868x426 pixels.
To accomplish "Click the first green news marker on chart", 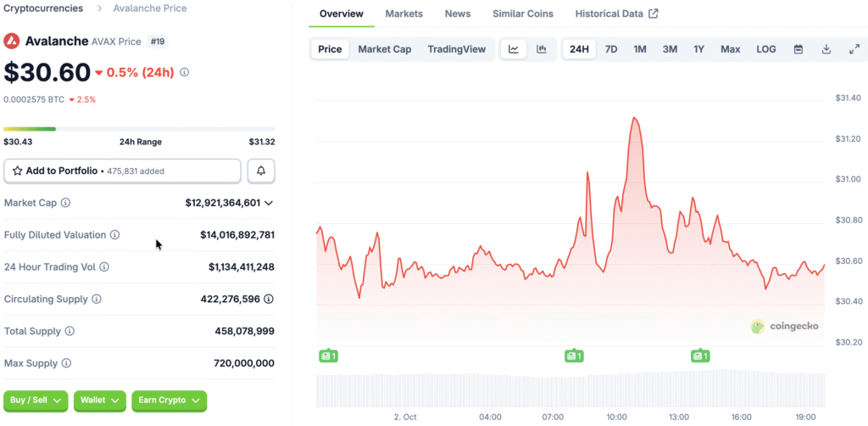I will (x=328, y=356).
